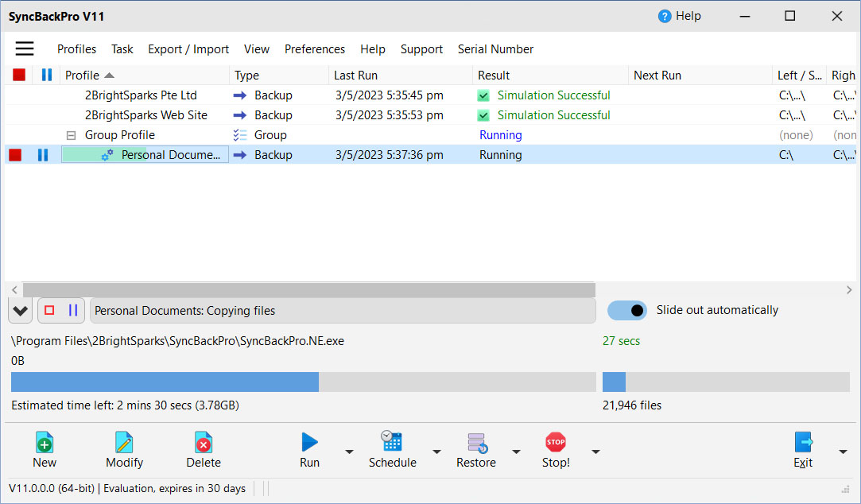Click the Left / S... column header
The height and width of the screenshot is (504, 861).
tap(799, 76)
